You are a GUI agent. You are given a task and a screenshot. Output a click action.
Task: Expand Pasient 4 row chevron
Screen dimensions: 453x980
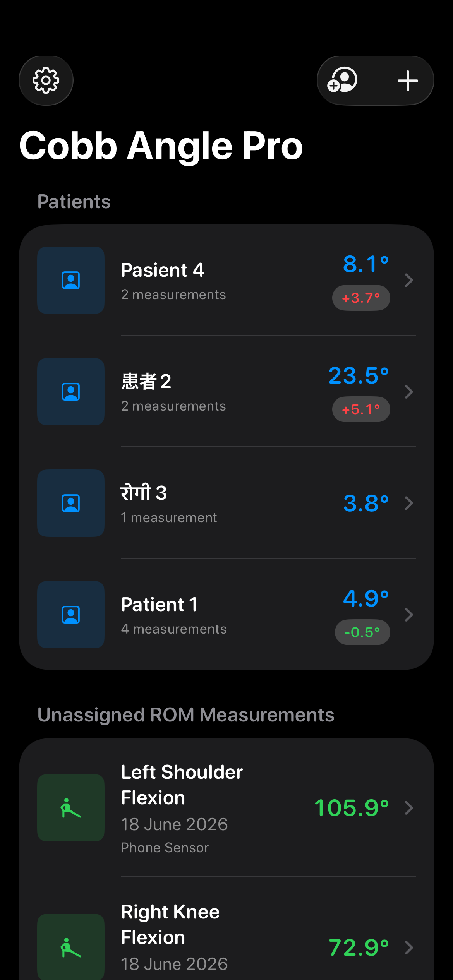[409, 280]
